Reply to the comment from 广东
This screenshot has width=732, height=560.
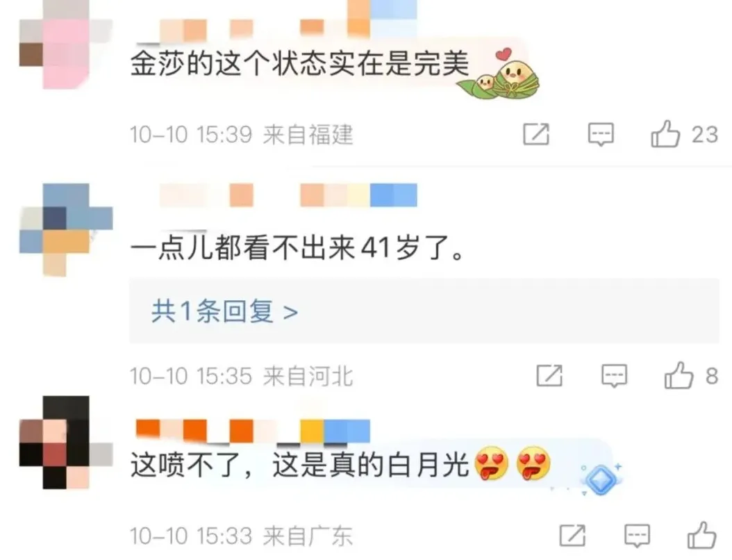(x=638, y=536)
